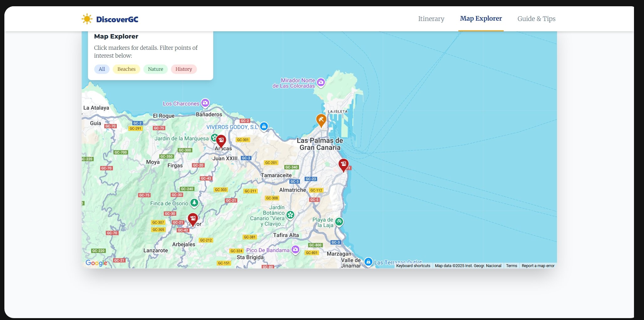This screenshot has height=320, width=644.
Task: Select the camera marker at Los Charcones
Action: [x=205, y=102]
